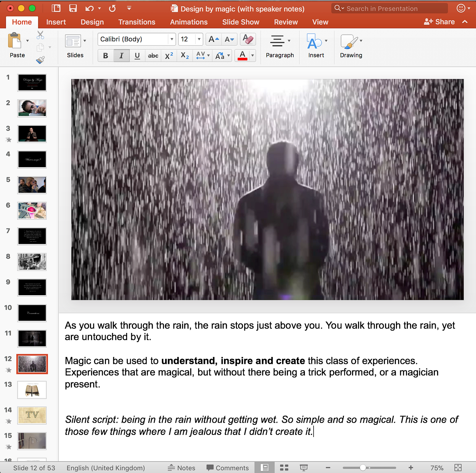
Task: Open the Paragraph alignment tools
Action: (277, 41)
